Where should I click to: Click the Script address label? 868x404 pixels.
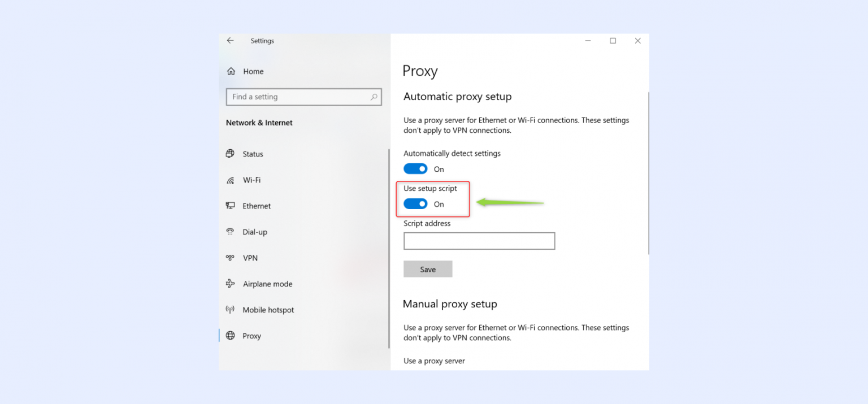(x=427, y=223)
